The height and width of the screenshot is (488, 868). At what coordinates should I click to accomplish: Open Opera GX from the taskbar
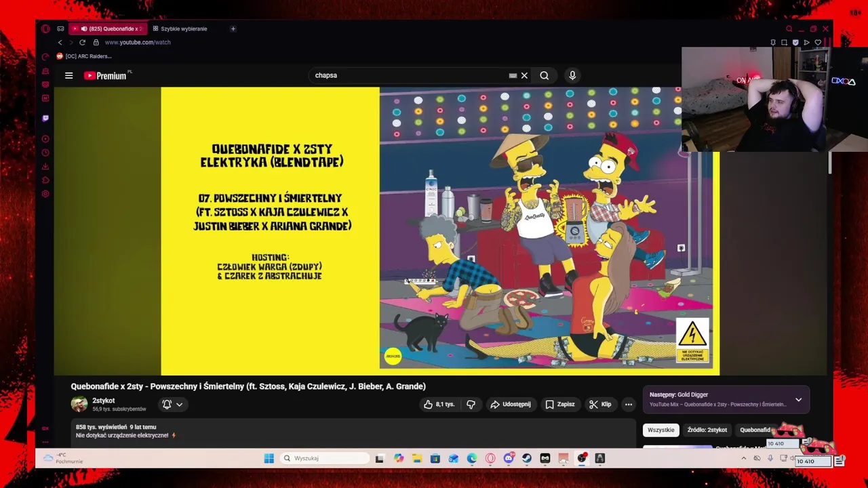coord(490,458)
